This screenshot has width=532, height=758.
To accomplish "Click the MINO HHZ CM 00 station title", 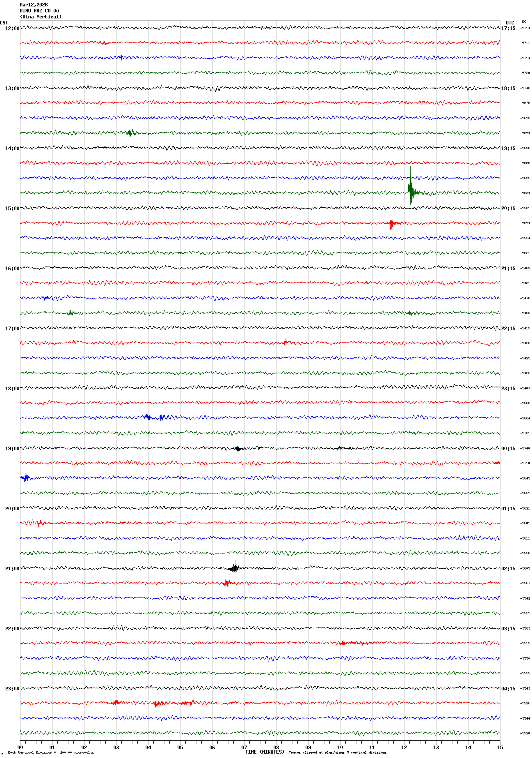I will coord(39,11).
